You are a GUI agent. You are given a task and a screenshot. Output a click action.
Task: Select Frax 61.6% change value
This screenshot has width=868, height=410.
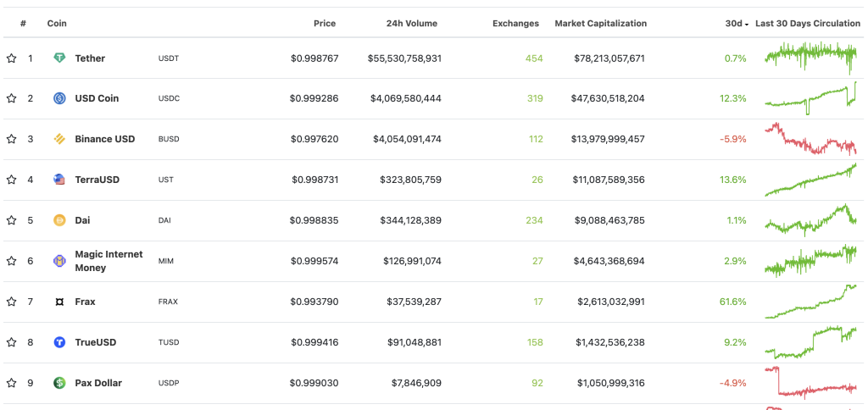coord(735,302)
